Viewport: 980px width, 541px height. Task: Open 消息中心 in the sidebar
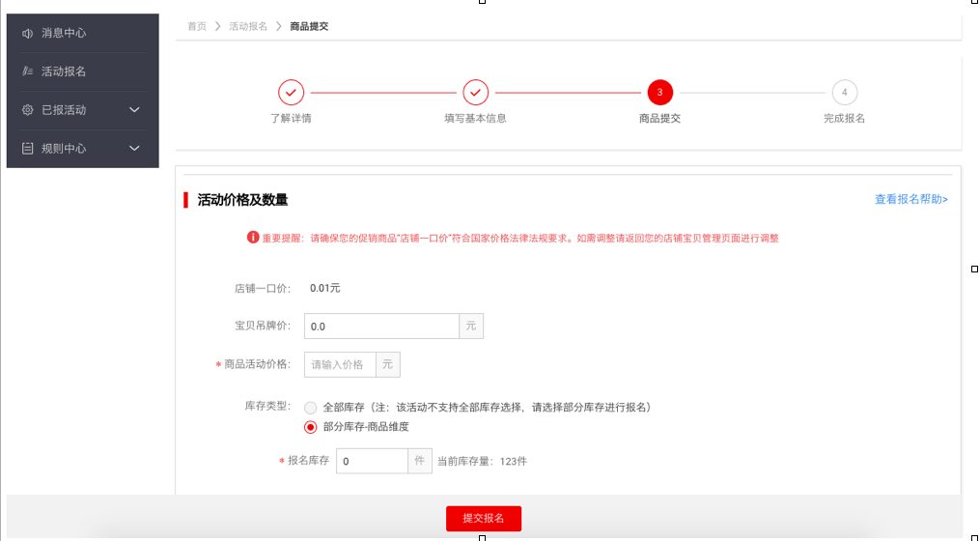coord(64,33)
